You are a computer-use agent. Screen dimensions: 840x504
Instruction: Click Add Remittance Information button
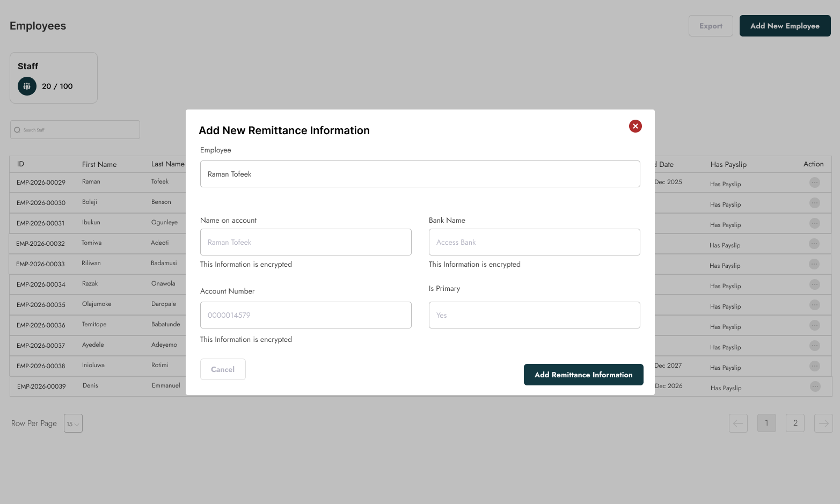(583, 375)
